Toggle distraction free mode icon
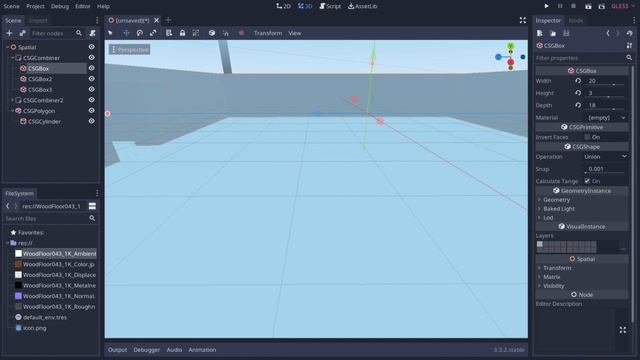 (x=523, y=20)
